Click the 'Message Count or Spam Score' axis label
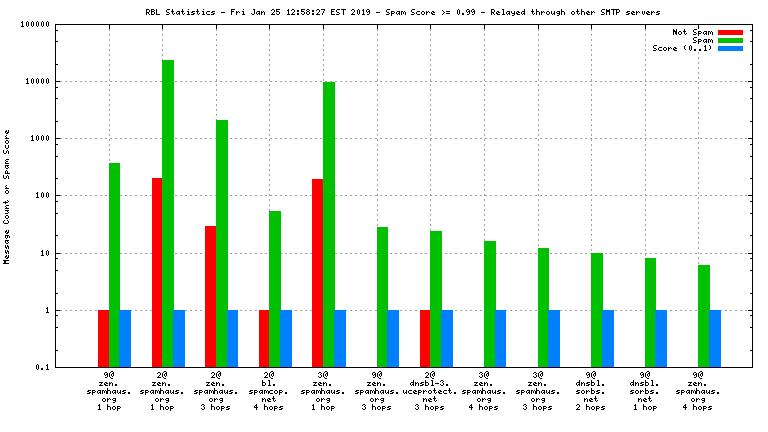Screen dimensions: 768x432 coord(7,196)
